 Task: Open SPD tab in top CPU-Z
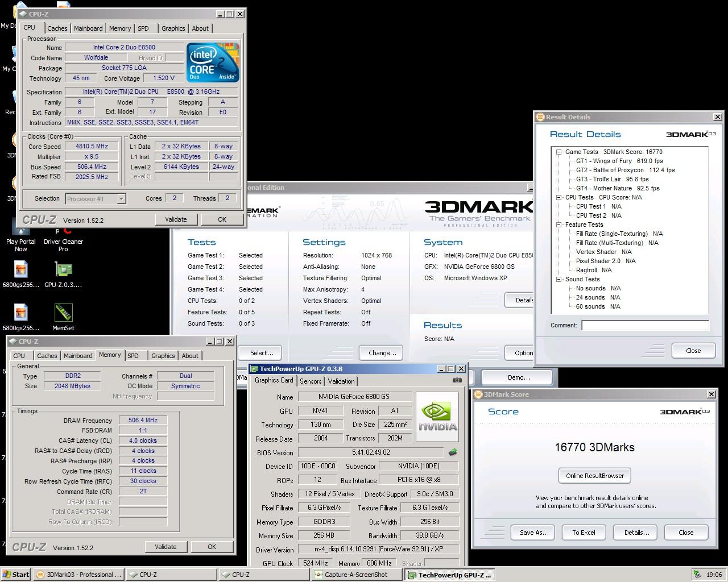coord(143,28)
